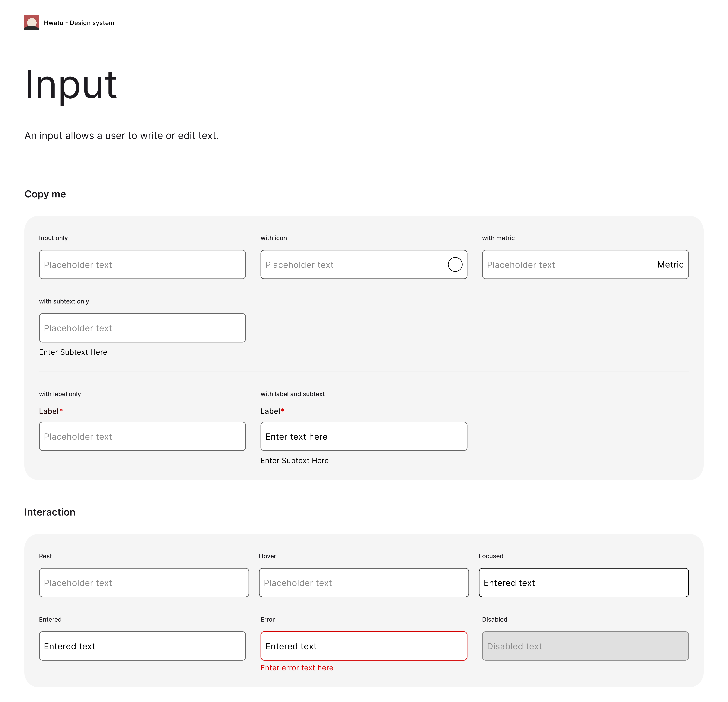This screenshot has width=728, height=702.
Task: Click the 'Input only' placeholder field
Action: (x=142, y=265)
